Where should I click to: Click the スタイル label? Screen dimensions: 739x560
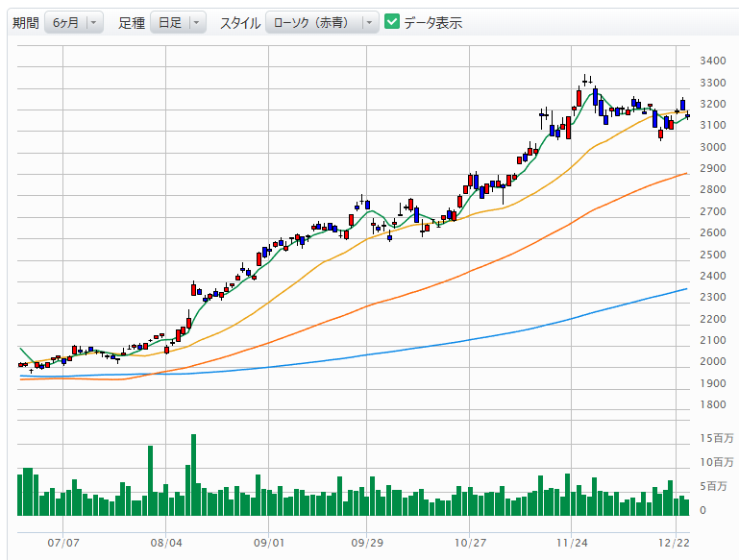click(x=239, y=22)
